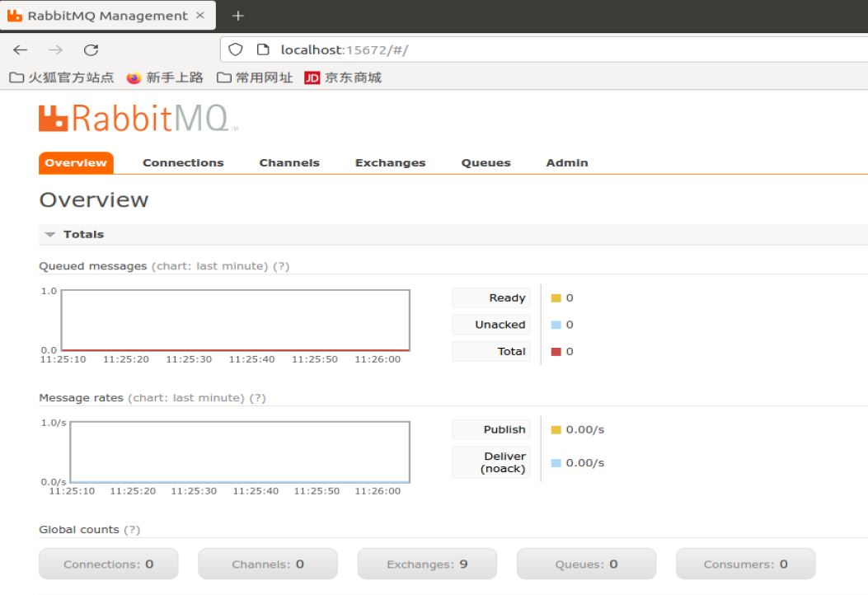Open the Admin tab
868x595 pixels.
(x=567, y=162)
